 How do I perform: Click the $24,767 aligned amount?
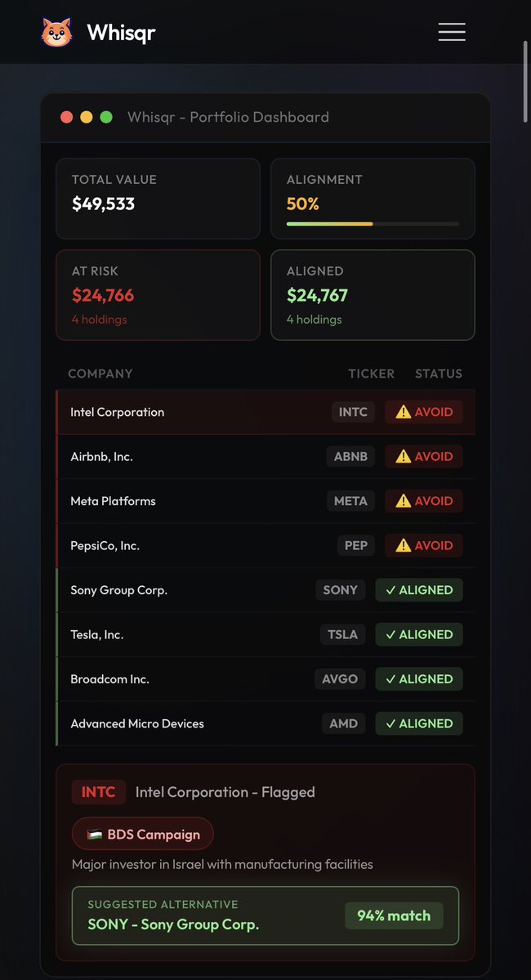(317, 295)
